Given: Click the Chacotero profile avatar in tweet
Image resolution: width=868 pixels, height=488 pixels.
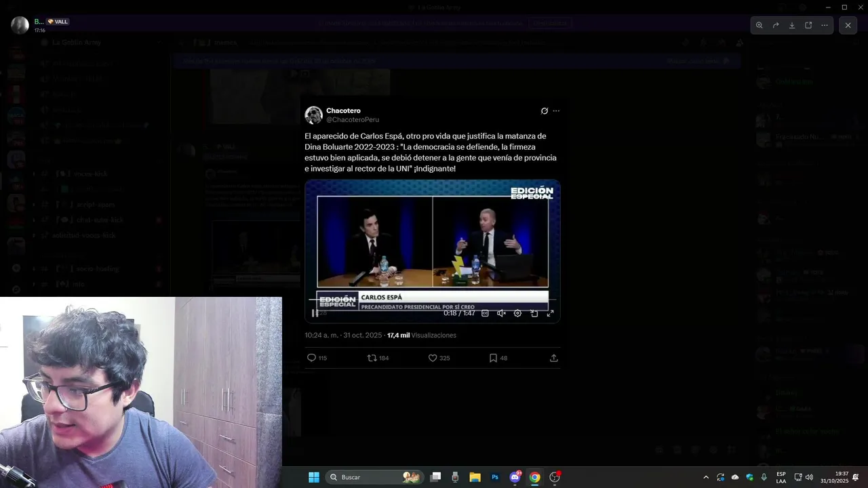Looking at the screenshot, I should click(313, 115).
